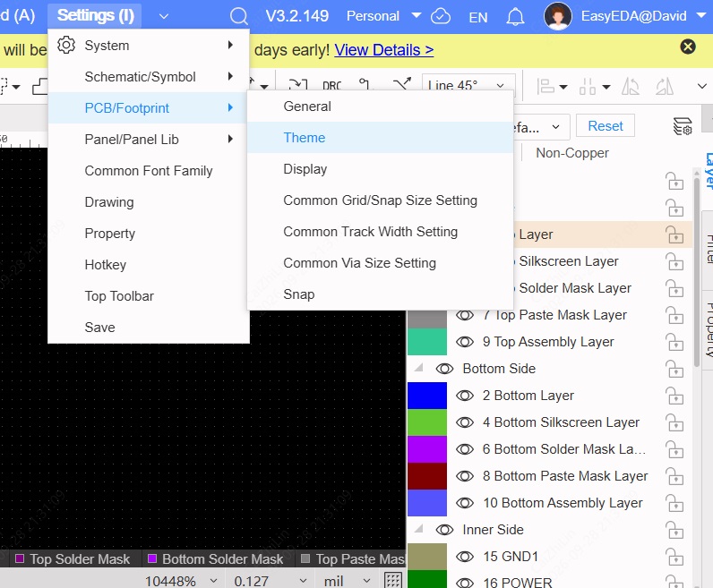
Task: Click the cloud sync status icon
Action: click(x=441, y=16)
